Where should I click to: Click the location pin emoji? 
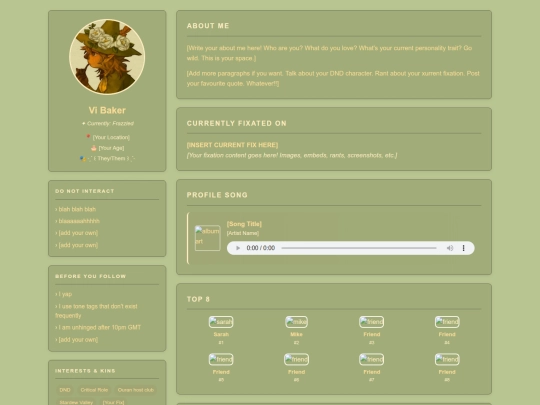pyautogui.click(x=88, y=137)
